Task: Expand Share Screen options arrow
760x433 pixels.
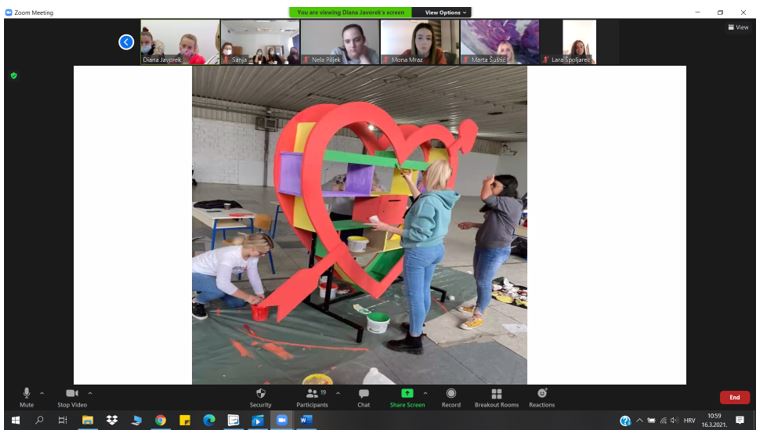Action: coord(426,393)
